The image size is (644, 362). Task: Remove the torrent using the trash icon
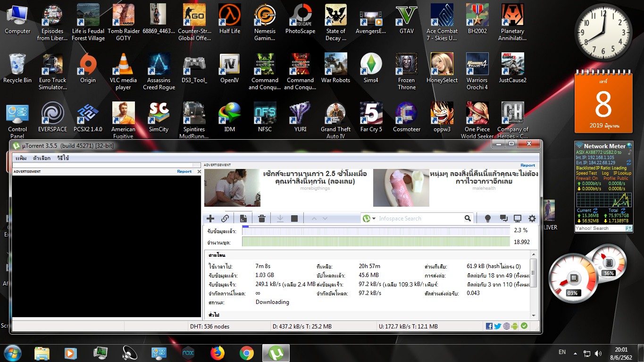point(262,219)
